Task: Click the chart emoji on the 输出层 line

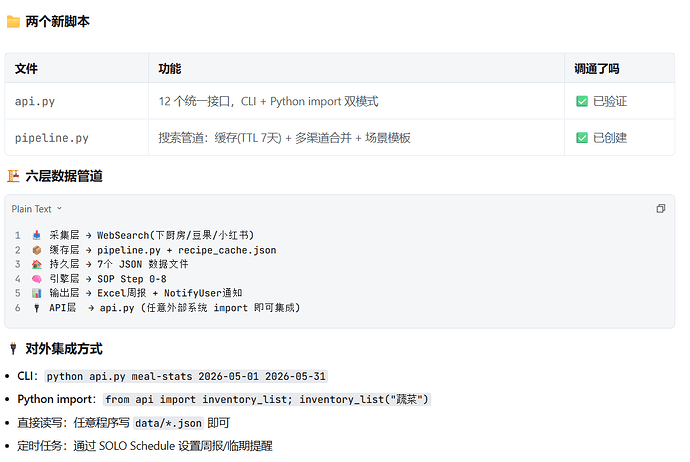Action: [37, 293]
